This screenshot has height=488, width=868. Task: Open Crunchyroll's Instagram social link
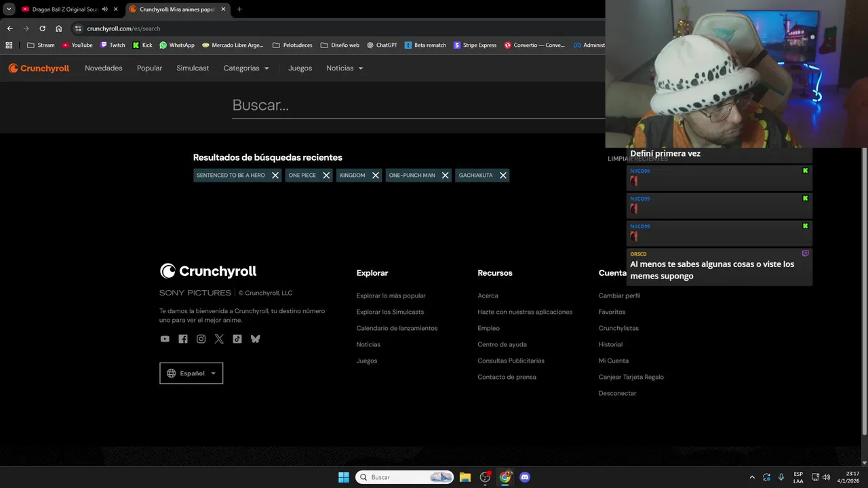[201, 339]
